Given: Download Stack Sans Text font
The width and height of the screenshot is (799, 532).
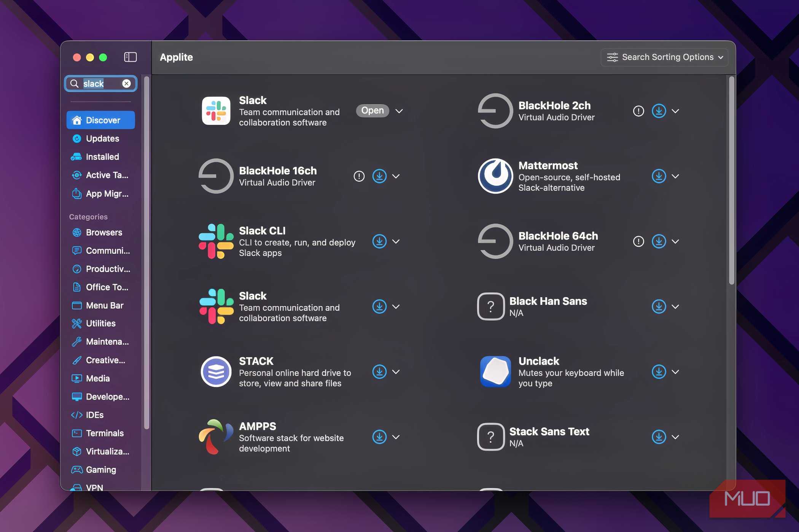Looking at the screenshot, I should tap(659, 437).
